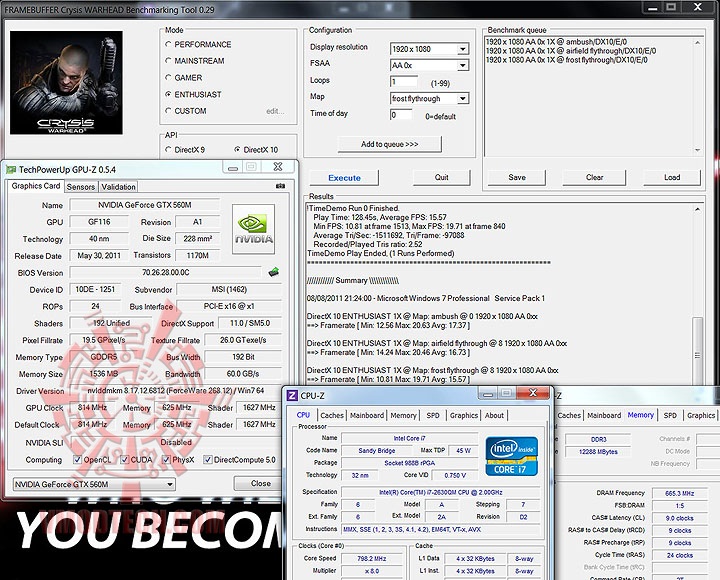Clear the benchmark queue
The height and width of the screenshot is (580, 720).
[x=594, y=177]
